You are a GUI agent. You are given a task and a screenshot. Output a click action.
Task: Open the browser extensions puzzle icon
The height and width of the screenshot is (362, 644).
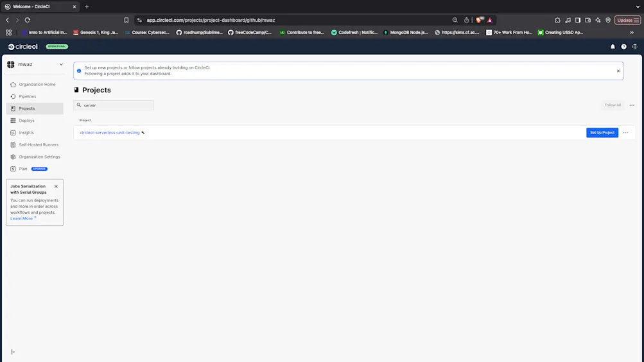click(557, 20)
